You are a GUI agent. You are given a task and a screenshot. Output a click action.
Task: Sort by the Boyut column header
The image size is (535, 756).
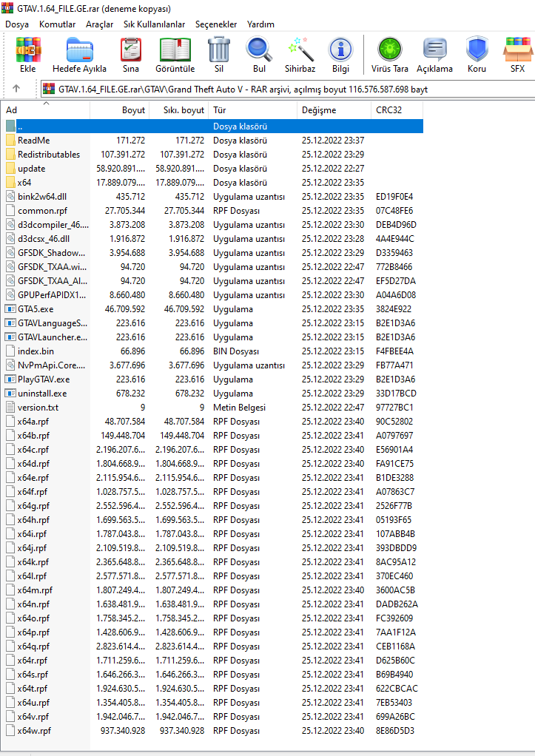pyautogui.click(x=120, y=110)
